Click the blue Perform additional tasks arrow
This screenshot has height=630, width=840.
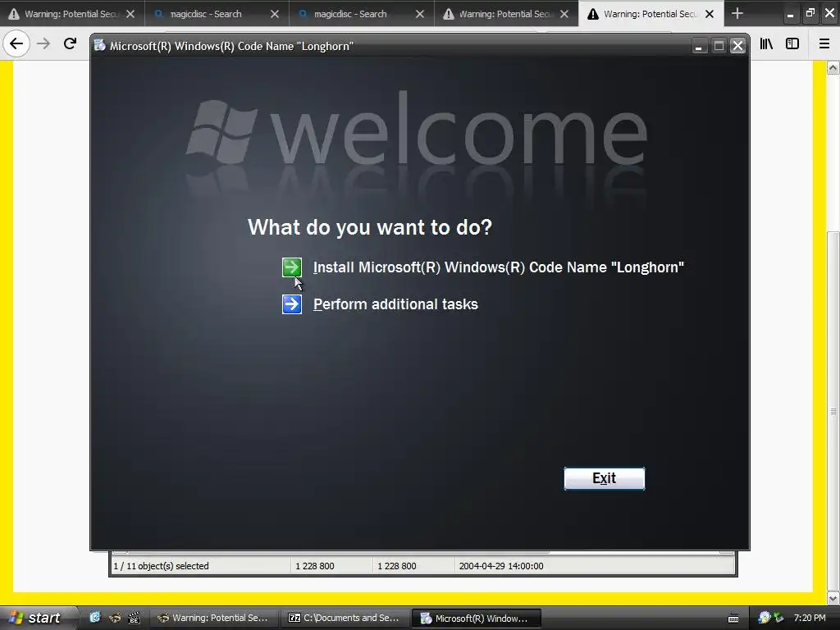292,304
